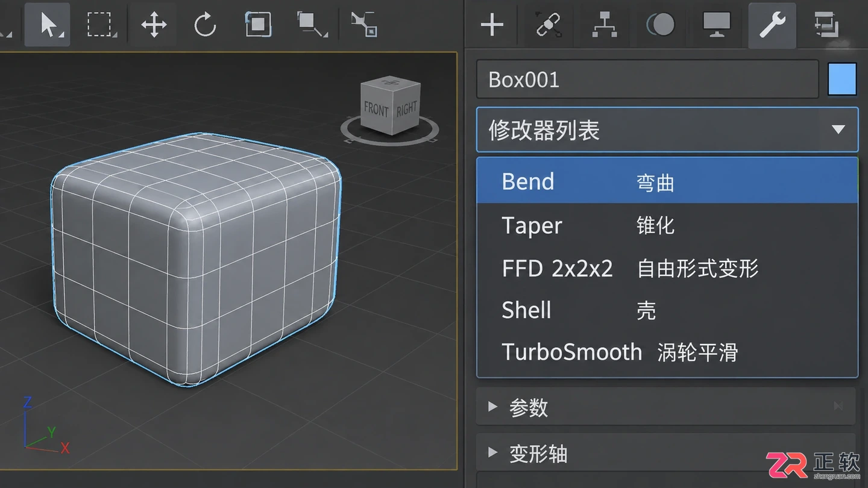The width and height of the screenshot is (868, 488).
Task: Click the link/chain panel tab icon
Action: pos(549,25)
